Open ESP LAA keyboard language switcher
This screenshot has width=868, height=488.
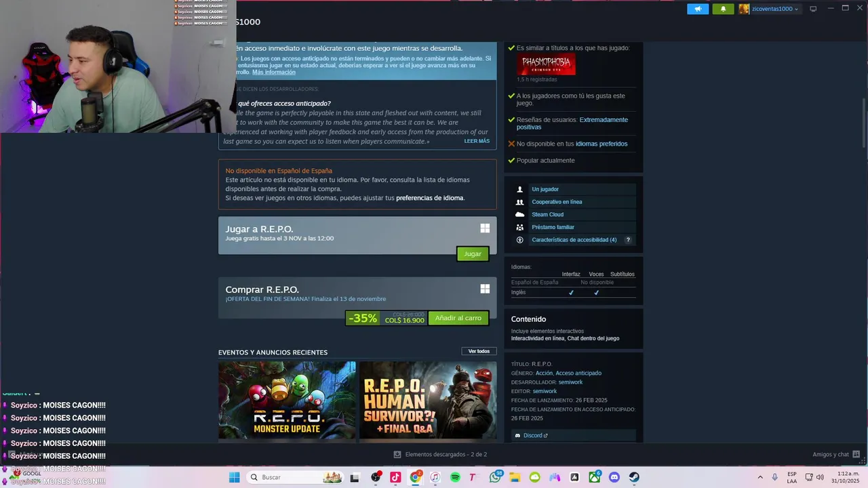pyautogui.click(x=792, y=477)
